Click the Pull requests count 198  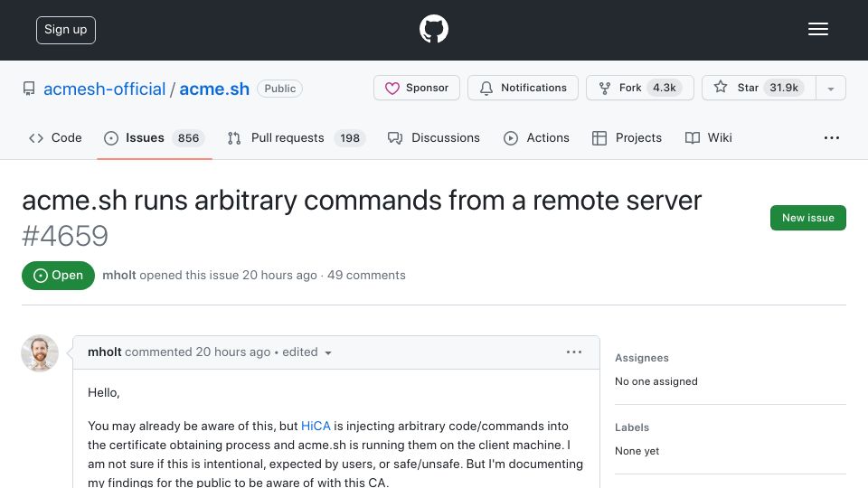coord(350,137)
